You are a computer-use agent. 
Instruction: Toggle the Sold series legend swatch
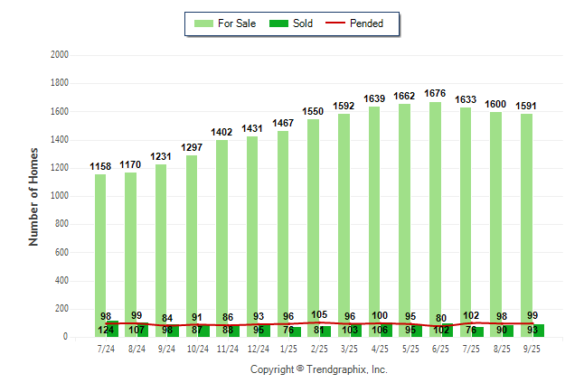(x=278, y=23)
